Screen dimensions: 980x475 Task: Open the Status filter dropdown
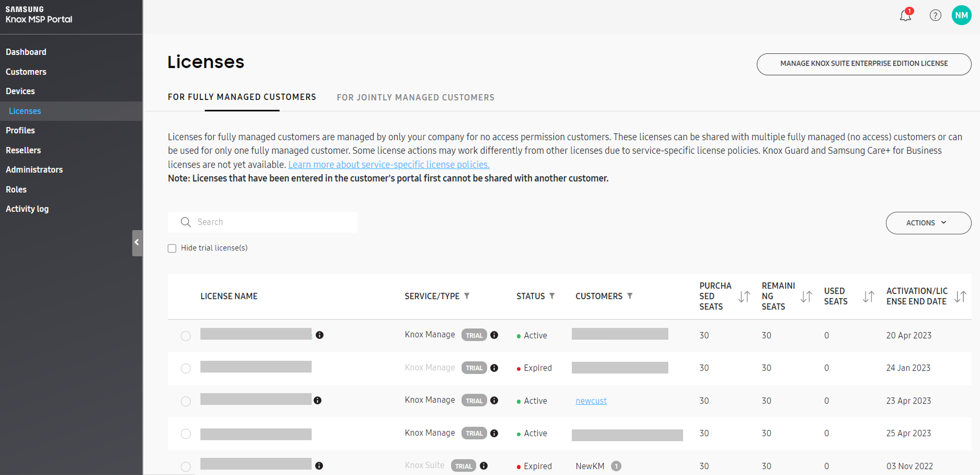click(x=552, y=296)
